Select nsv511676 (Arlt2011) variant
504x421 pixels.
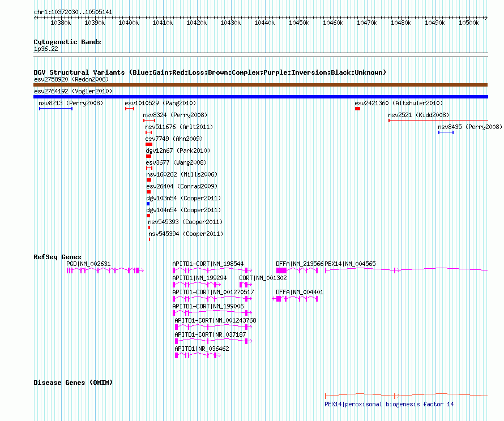179,127
